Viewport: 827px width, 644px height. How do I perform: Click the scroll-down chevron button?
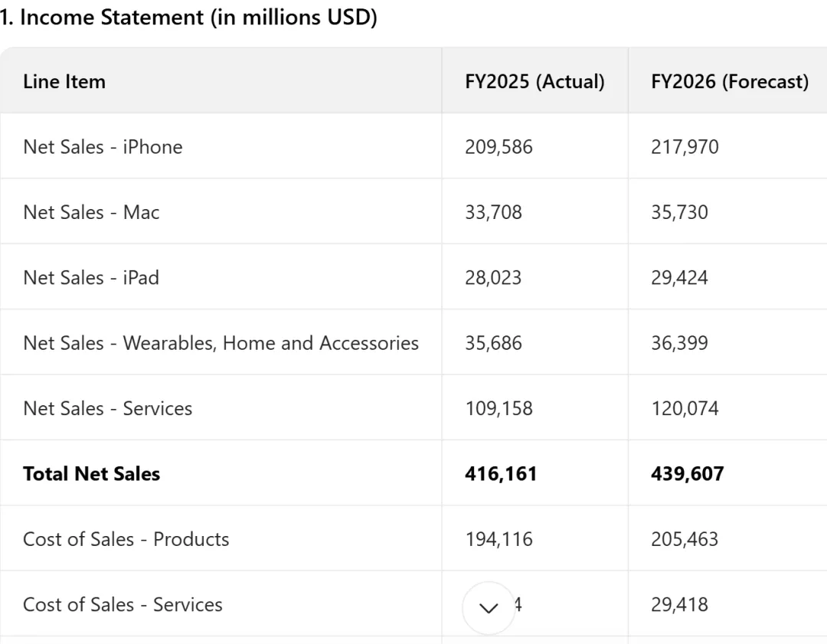click(x=488, y=608)
